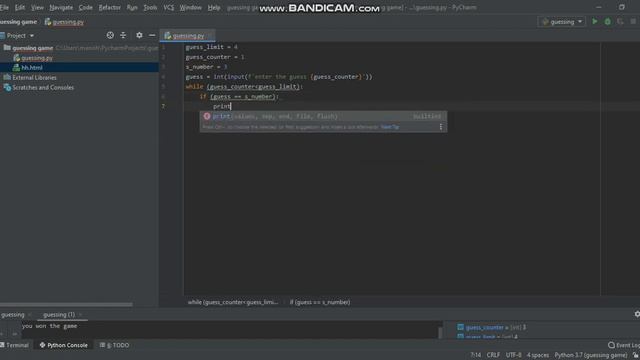The height and width of the screenshot is (360, 640).
Task: Select the guessing (1) console tab
Action: [59, 315]
